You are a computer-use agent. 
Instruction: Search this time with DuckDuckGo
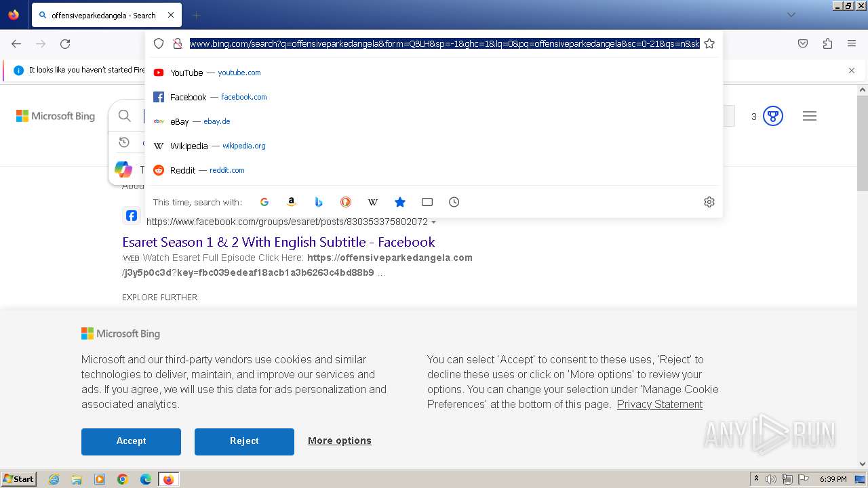click(346, 202)
